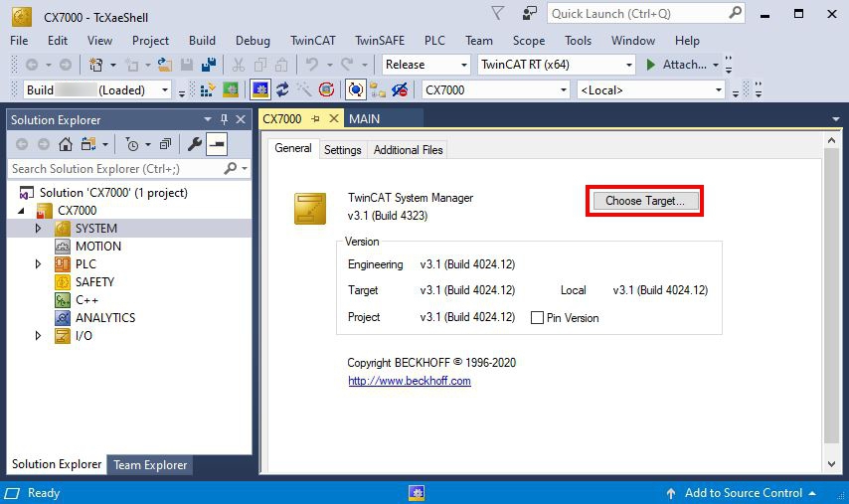Click the notifications filter flag icon
This screenshot has width=849, height=504.
coord(498,13)
